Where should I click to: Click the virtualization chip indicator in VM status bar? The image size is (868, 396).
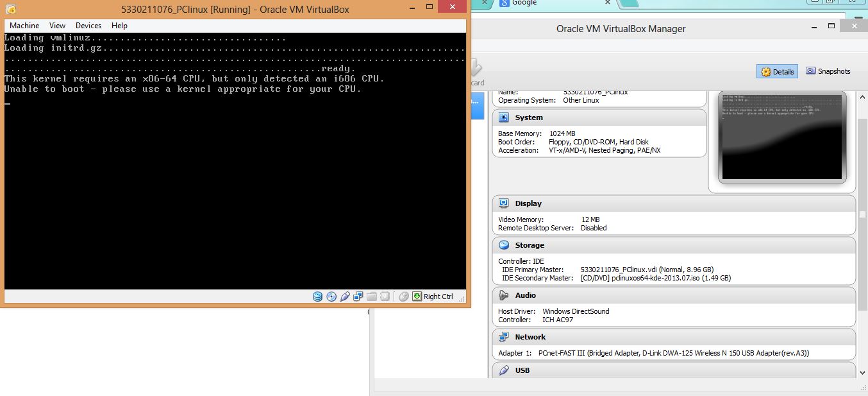[385, 297]
